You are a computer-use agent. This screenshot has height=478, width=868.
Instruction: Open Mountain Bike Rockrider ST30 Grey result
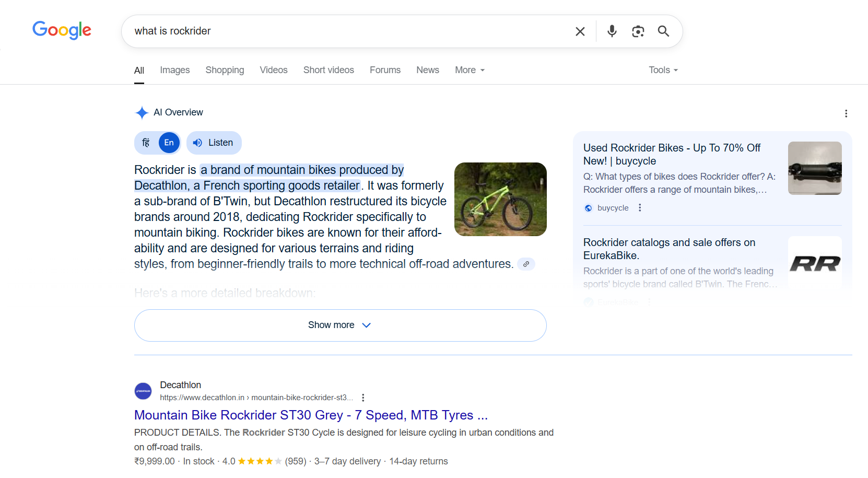tap(311, 415)
